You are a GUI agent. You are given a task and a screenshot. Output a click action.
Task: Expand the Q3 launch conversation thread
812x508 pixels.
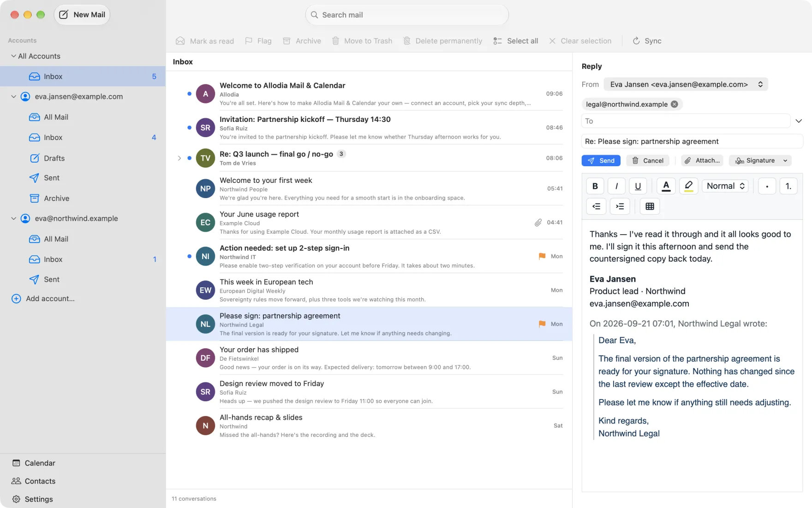point(179,158)
